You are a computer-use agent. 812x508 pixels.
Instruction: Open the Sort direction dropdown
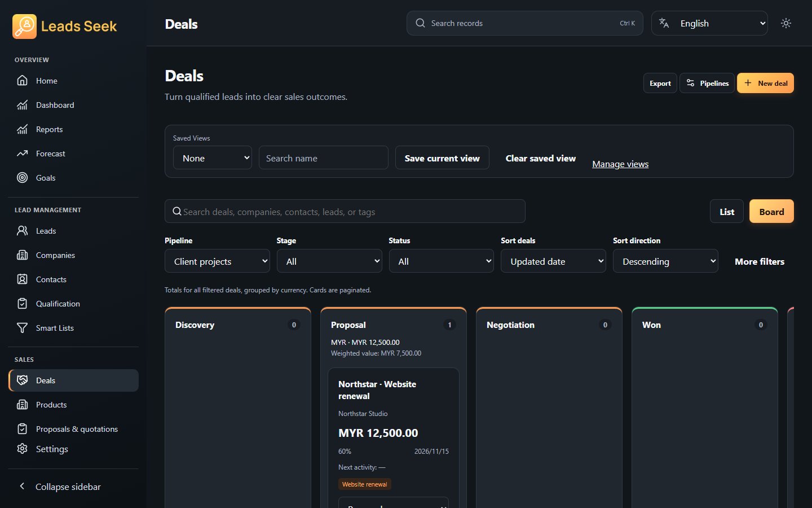click(x=665, y=261)
